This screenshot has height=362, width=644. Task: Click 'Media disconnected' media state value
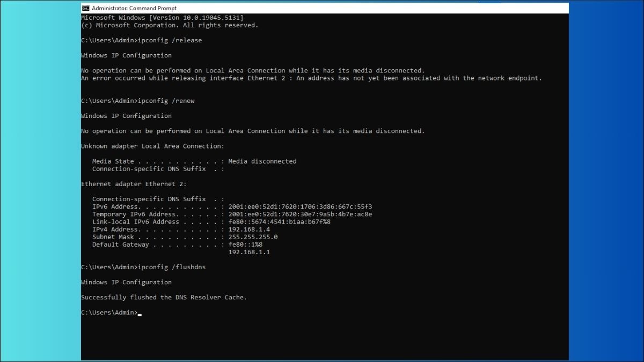262,161
